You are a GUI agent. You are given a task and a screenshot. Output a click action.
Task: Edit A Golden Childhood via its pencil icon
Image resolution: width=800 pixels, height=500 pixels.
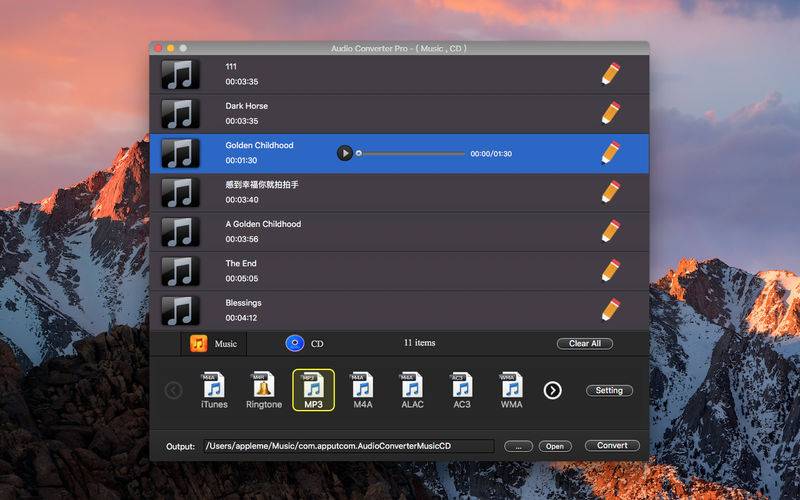click(610, 231)
